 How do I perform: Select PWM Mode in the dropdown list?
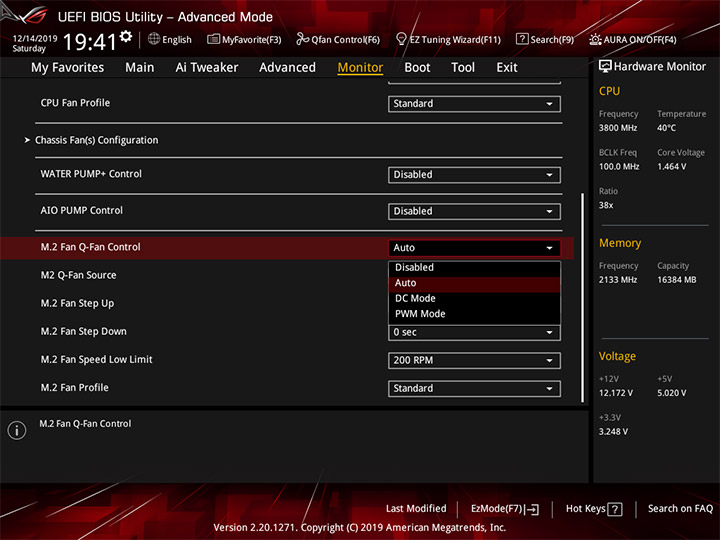[x=474, y=314]
